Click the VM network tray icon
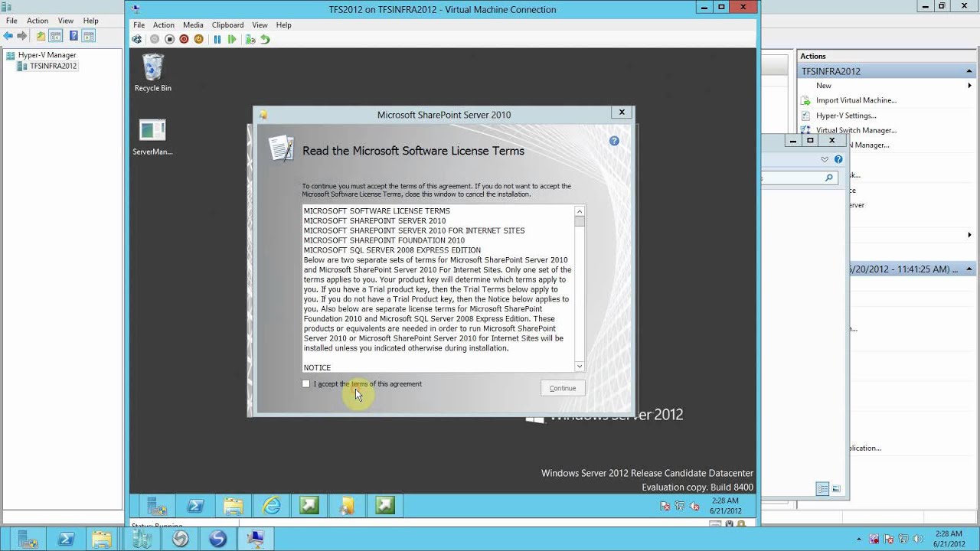The width and height of the screenshot is (980, 551). 680,506
